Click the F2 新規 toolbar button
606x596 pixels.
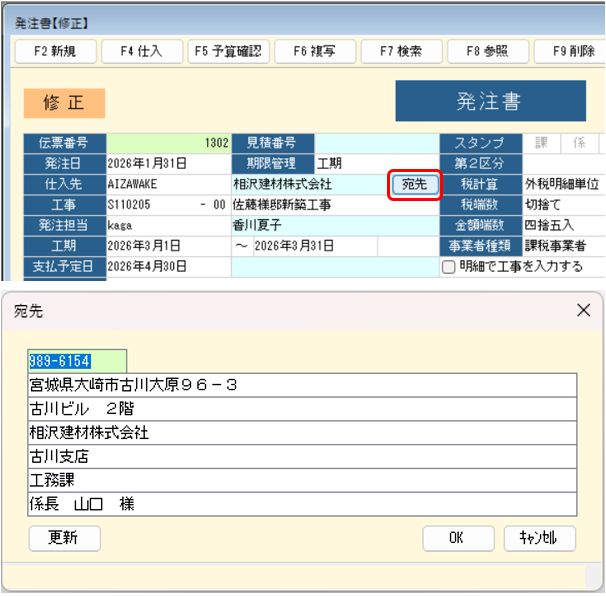tap(55, 51)
